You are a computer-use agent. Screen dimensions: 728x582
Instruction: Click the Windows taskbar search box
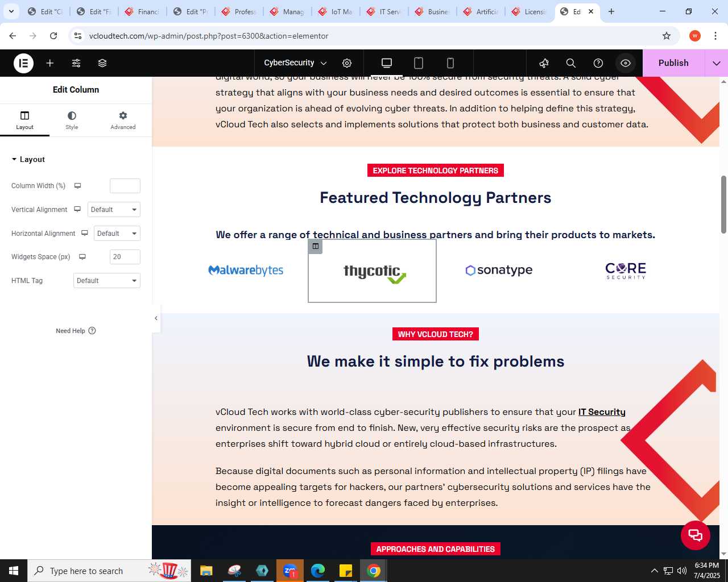coord(109,571)
